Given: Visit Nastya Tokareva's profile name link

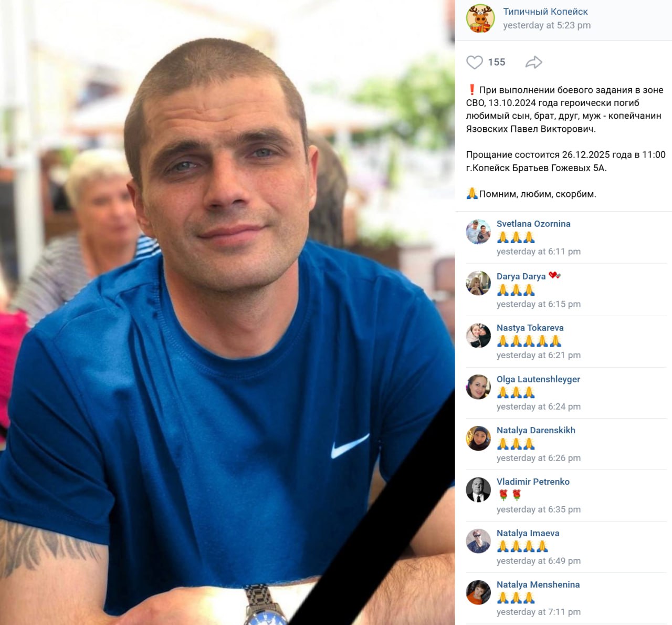Looking at the screenshot, I should pos(530,328).
